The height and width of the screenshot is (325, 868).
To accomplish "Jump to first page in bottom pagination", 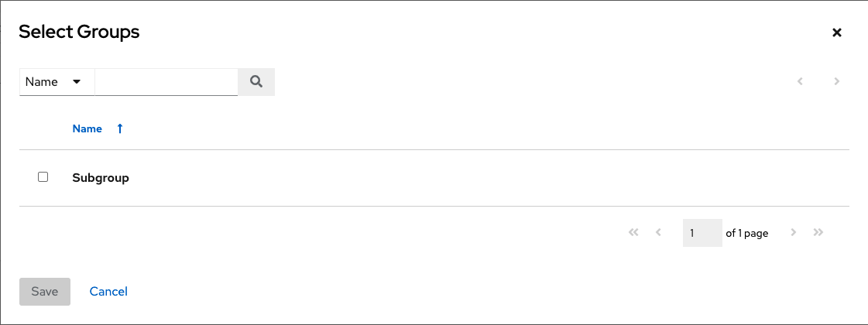I will coord(633,232).
